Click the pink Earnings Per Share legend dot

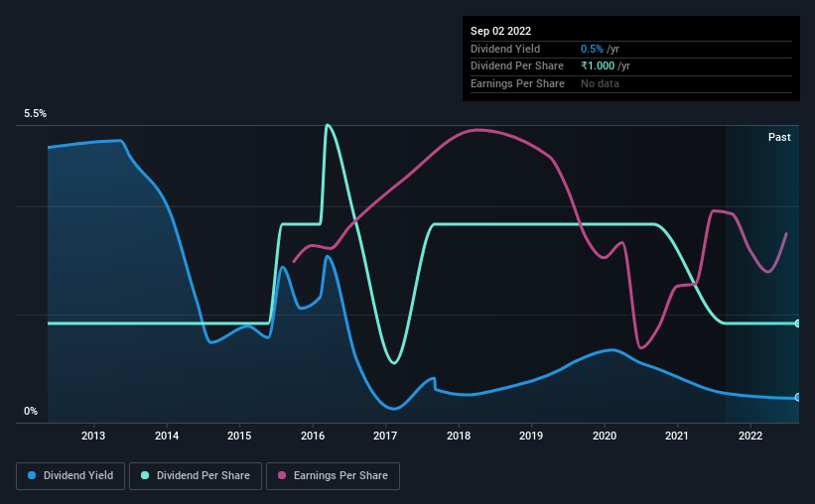[282, 475]
